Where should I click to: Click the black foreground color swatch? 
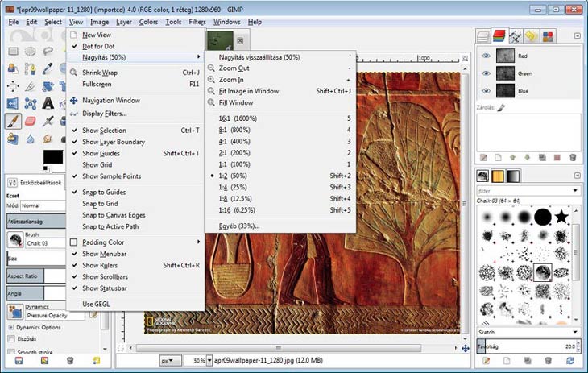pyautogui.click(x=53, y=155)
